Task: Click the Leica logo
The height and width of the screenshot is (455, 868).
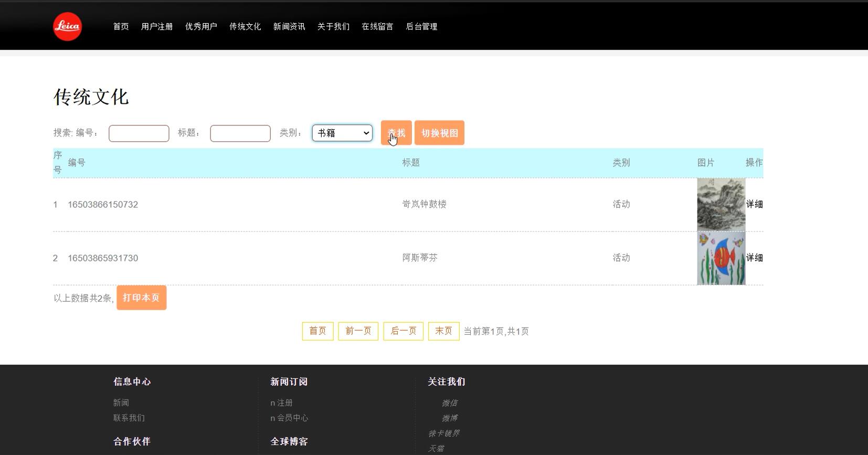Action: click(x=67, y=26)
